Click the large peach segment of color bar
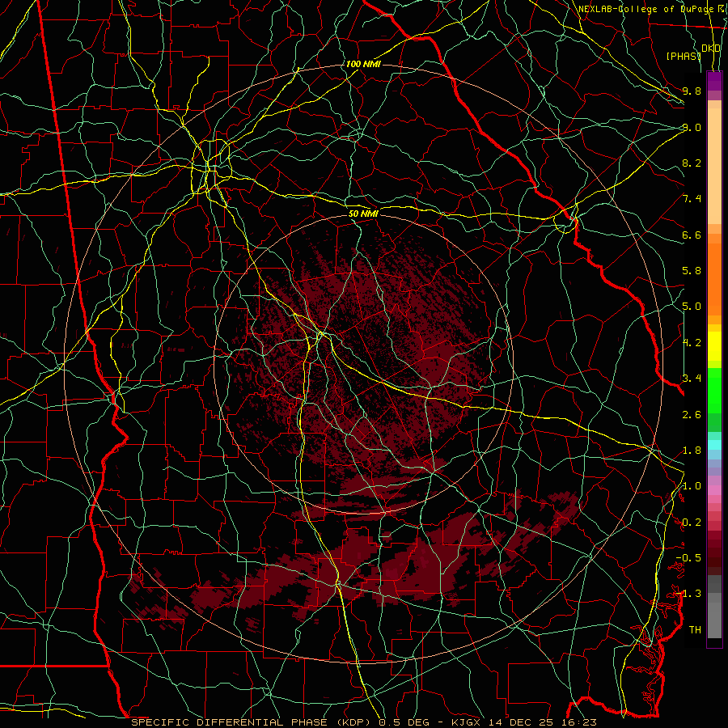Viewport: 728px width, 728px height. 714,166
